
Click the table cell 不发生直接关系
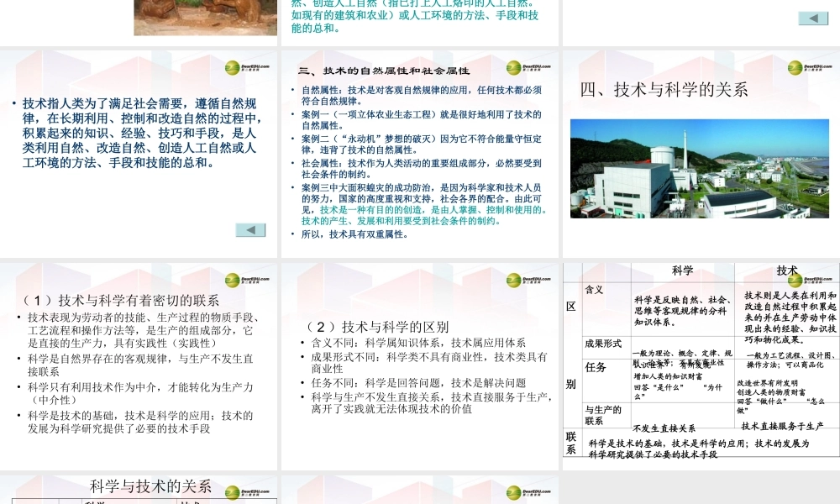tap(664, 428)
